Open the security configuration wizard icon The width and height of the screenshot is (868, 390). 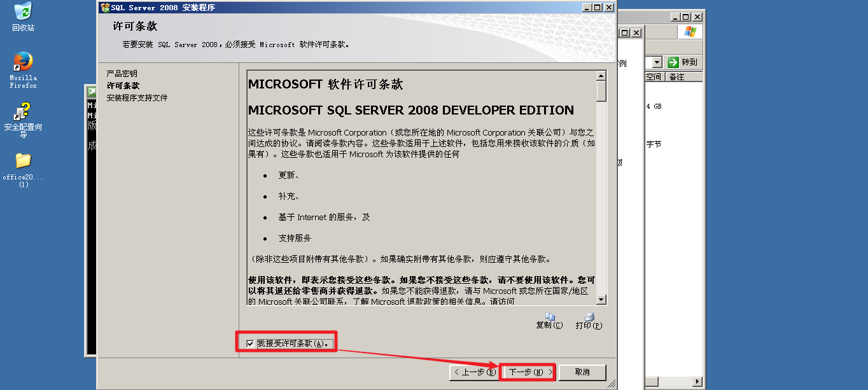coord(23,120)
